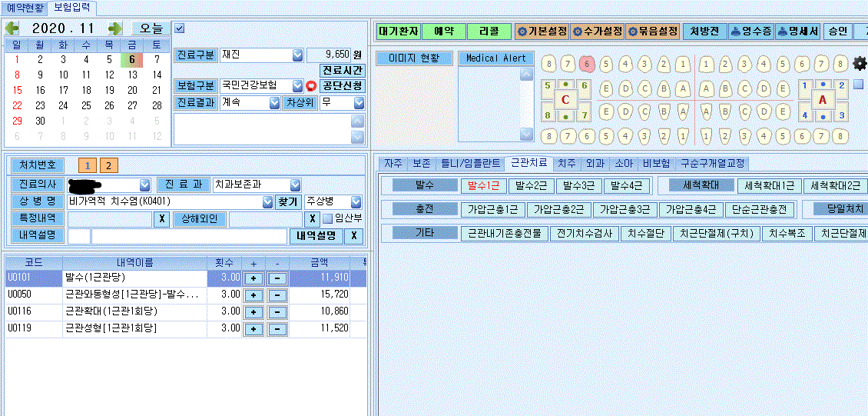Open the 보존 treatment tab
868x416 pixels.
[422, 164]
